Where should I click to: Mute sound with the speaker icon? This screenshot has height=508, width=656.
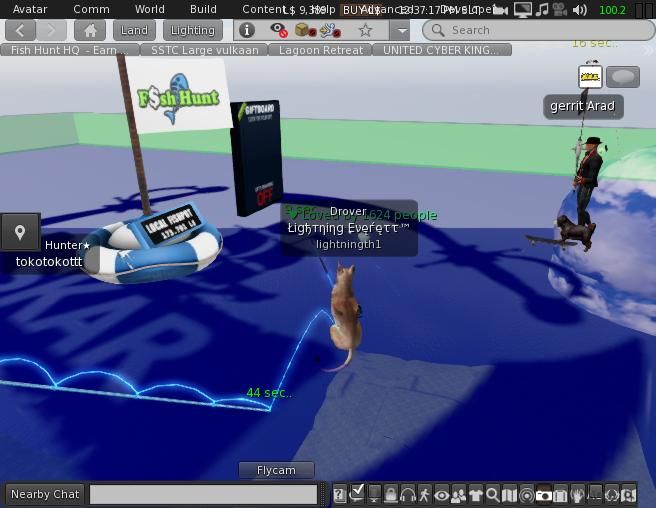579,10
